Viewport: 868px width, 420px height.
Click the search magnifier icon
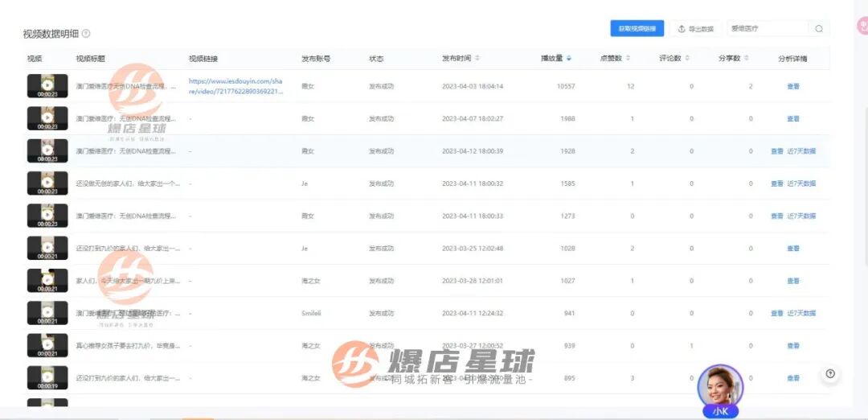[x=819, y=29]
